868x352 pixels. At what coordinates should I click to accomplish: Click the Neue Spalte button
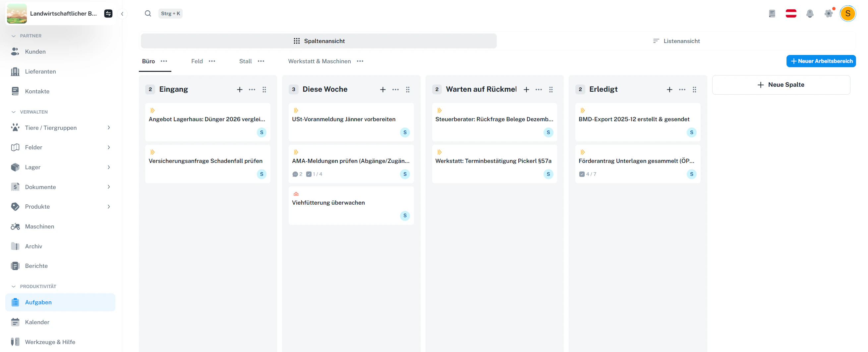click(x=781, y=84)
